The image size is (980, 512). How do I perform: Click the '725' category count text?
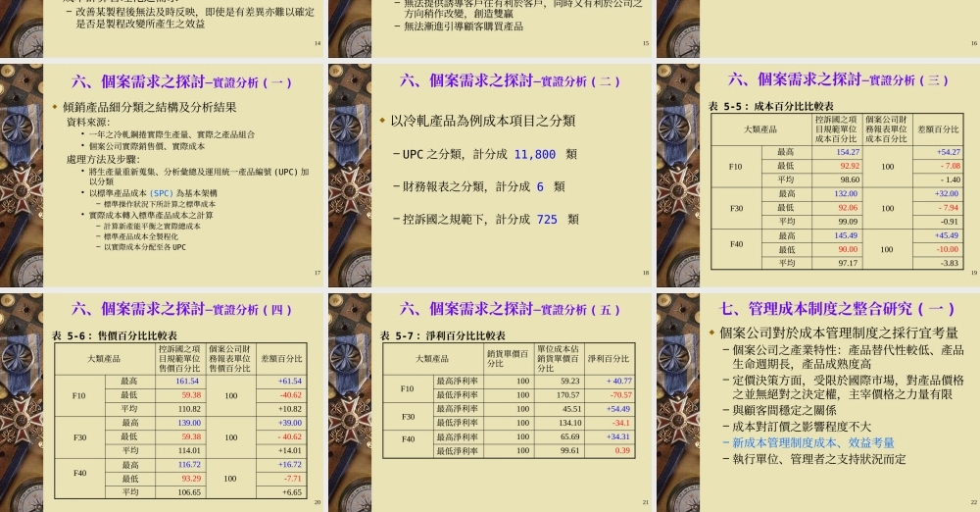tap(547, 220)
